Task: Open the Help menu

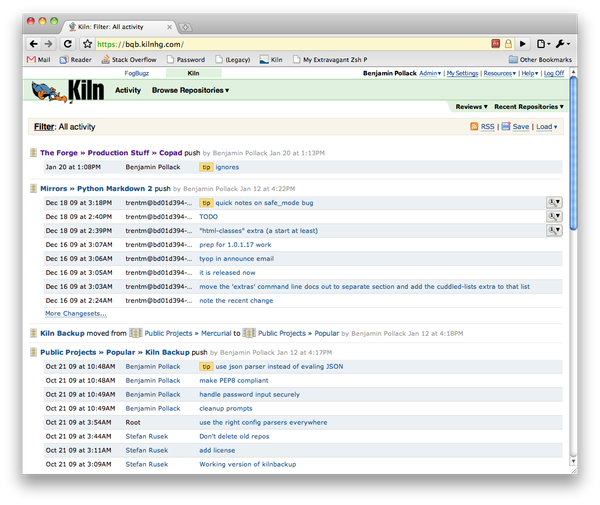Action: click(530, 73)
